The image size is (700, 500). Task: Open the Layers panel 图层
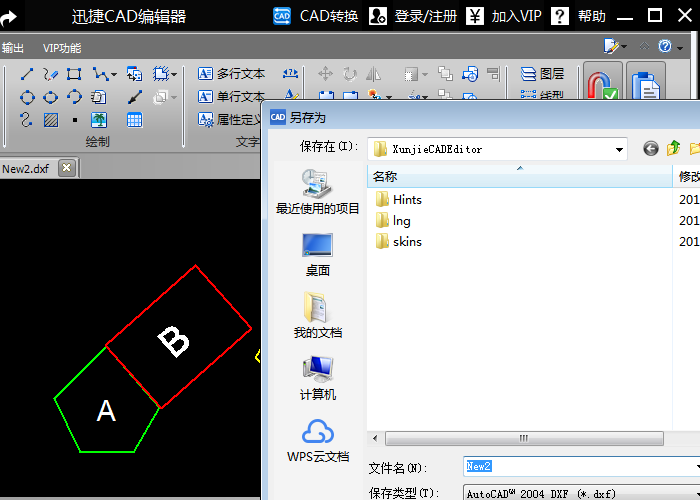[542, 74]
